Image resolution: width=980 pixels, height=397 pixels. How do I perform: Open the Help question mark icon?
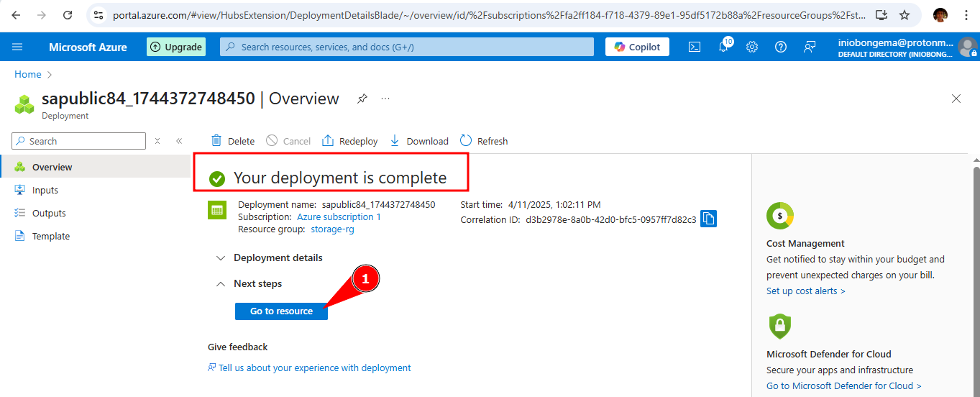pos(781,47)
